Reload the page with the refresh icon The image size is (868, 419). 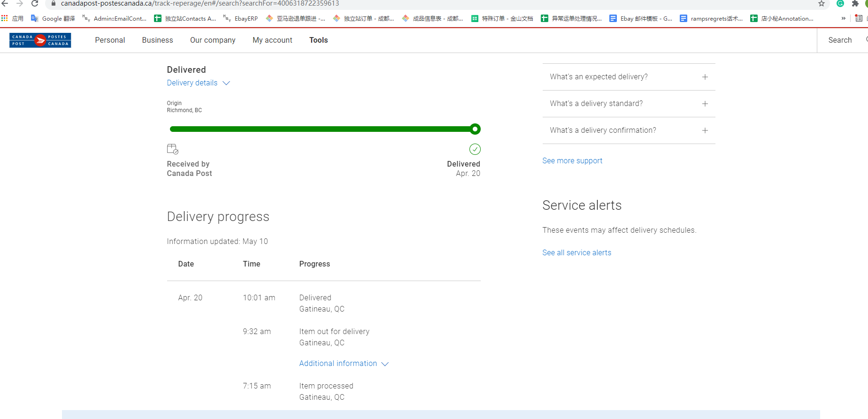point(35,4)
